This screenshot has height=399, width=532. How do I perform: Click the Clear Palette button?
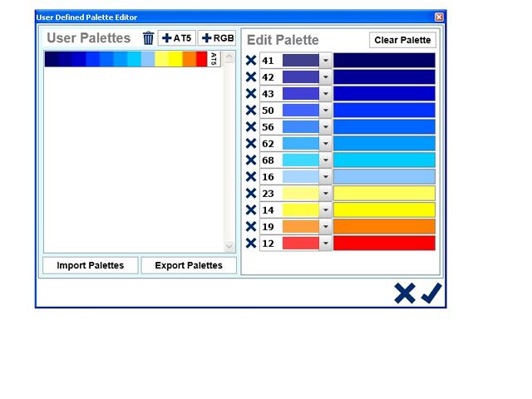(x=402, y=40)
